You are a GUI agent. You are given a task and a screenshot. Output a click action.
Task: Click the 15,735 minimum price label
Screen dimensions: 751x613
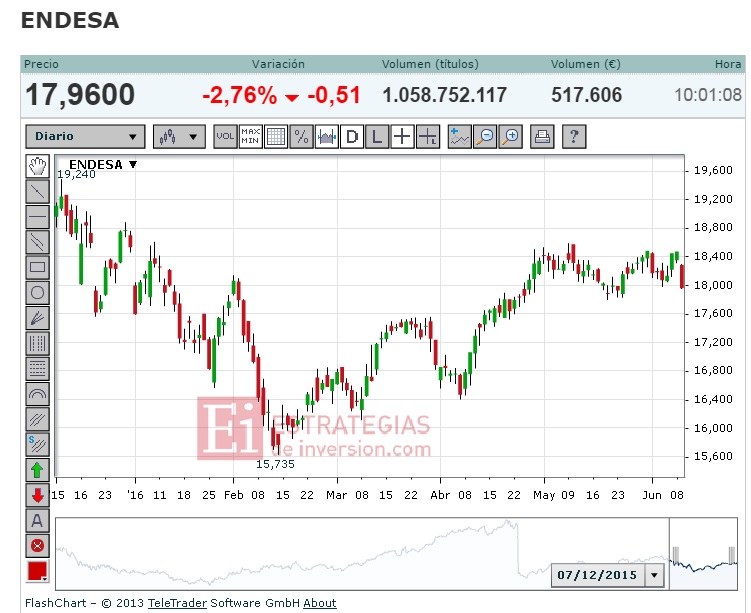275,464
